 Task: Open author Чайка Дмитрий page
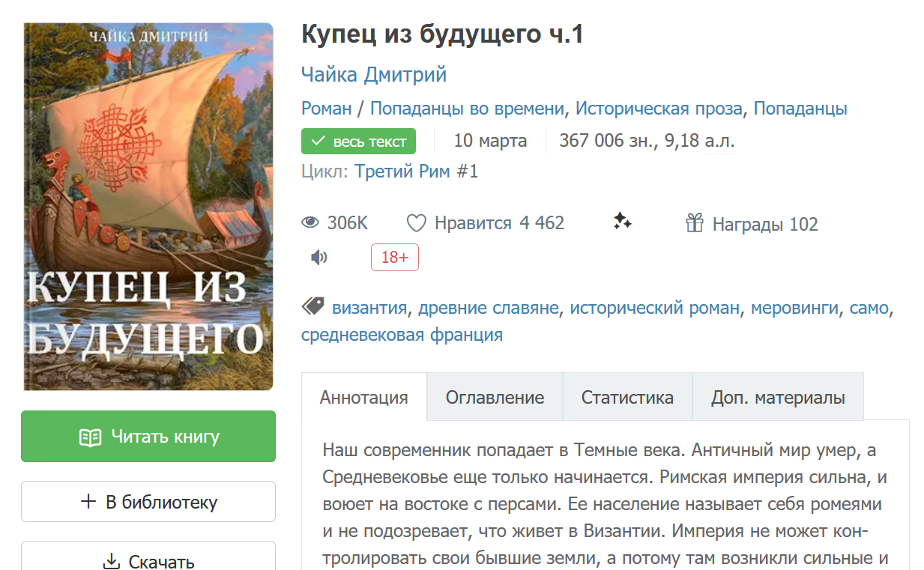click(374, 75)
